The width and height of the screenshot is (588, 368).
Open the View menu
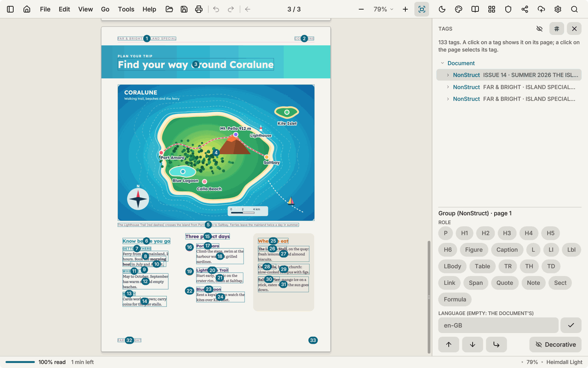coord(85,9)
